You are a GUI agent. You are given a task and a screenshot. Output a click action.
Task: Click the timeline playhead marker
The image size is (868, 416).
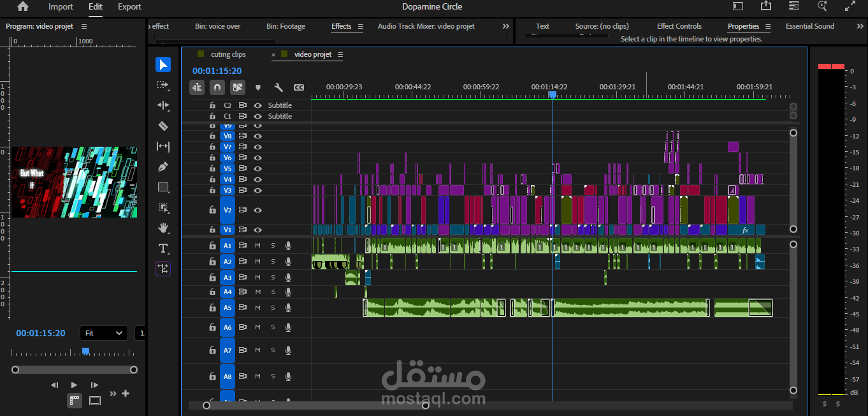point(553,94)
